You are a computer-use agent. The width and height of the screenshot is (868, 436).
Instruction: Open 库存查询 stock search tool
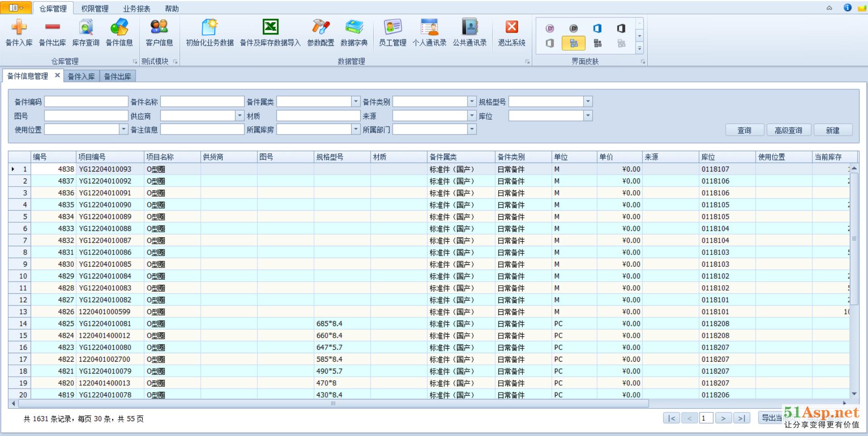coord(86,28)
